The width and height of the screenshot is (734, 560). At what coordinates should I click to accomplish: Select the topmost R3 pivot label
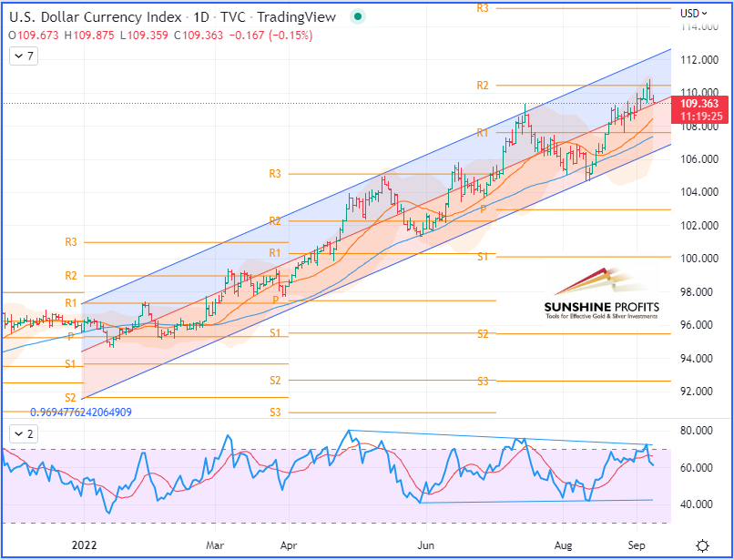click(x=483, y=8)
